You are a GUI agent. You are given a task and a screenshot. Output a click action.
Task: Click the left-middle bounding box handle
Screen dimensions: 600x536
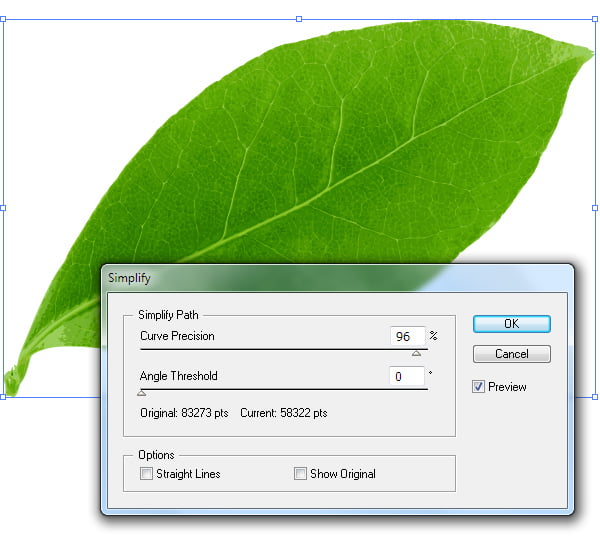tap(3, 208)
